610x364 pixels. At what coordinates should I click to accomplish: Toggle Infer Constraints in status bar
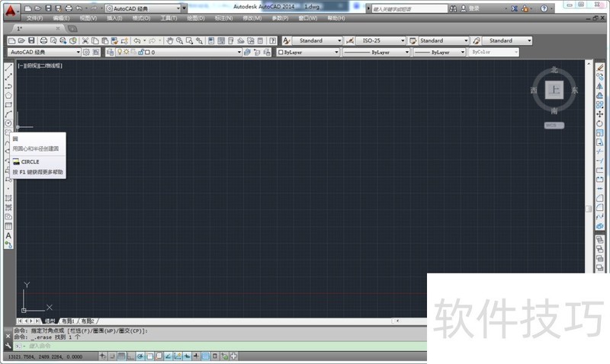[x=103, y=356]
